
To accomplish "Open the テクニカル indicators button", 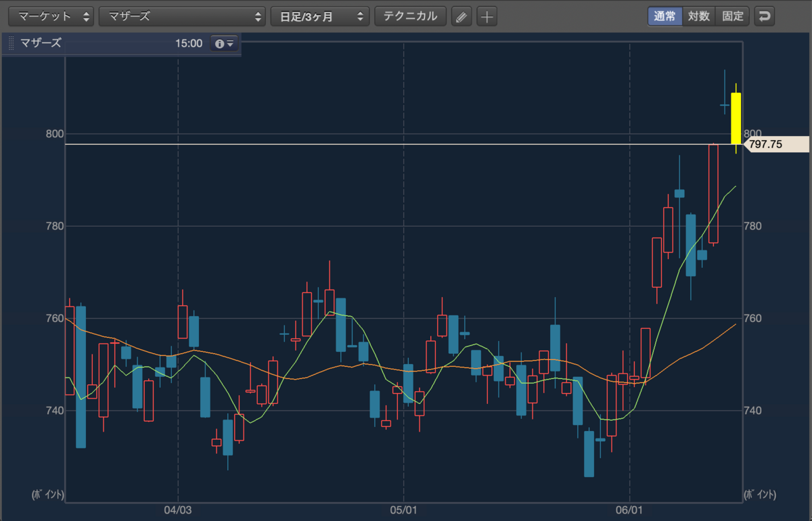I will 411,16.
